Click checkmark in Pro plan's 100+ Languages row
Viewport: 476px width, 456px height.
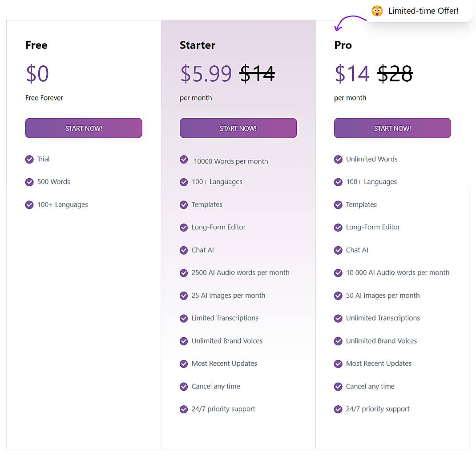(x=338, y=182)
